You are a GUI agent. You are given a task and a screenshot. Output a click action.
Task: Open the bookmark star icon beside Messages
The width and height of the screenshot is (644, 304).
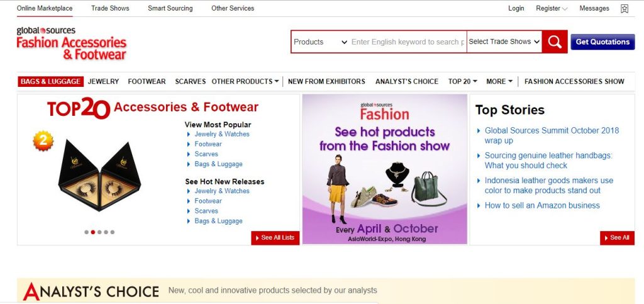click(625, 8)
